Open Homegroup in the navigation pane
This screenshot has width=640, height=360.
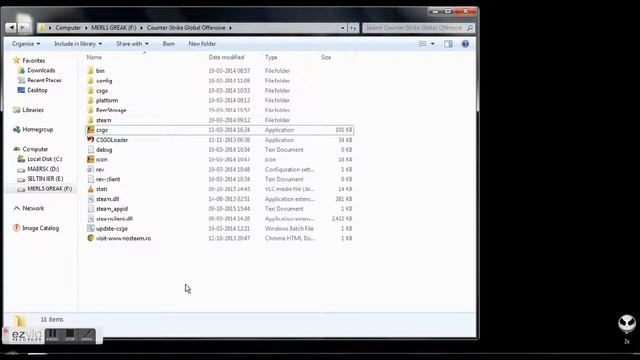tap(38, 129)
